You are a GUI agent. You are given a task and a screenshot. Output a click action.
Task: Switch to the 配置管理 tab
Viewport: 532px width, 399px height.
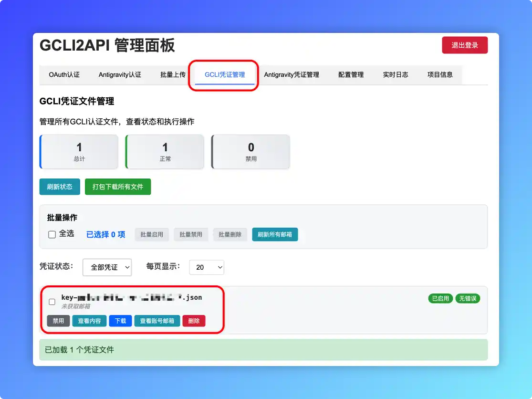pyautogui.click(x=351, y=75)
